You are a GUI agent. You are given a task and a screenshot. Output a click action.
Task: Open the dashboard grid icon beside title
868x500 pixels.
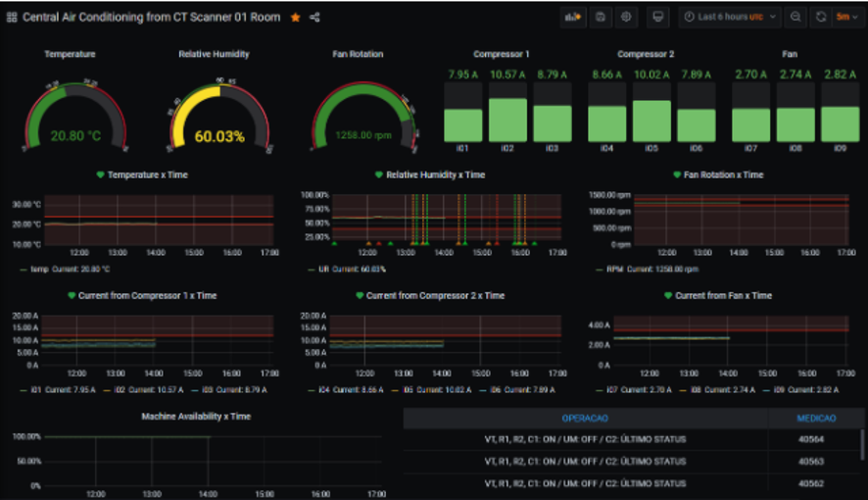coord(12,18)
